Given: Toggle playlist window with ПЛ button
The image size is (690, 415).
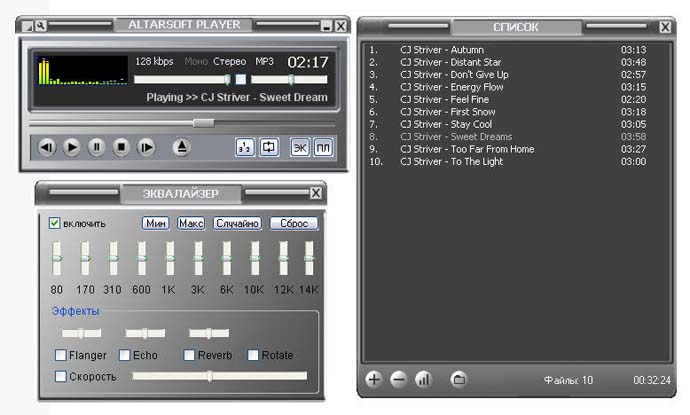Looking at the screenshot, I should [x=323, y=147].
